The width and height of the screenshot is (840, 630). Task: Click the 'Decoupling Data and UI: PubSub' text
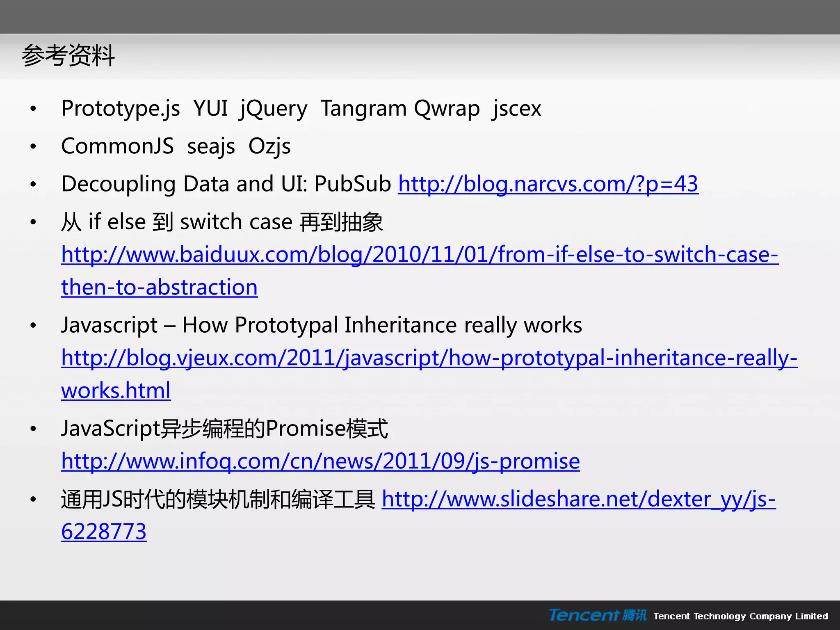pos(226,184)
